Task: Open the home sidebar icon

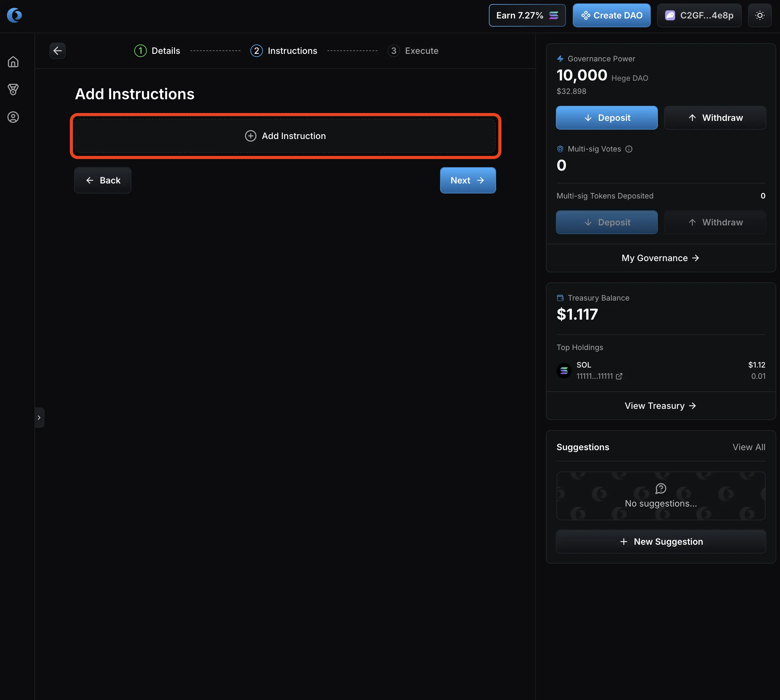Action: click(13, 62)
